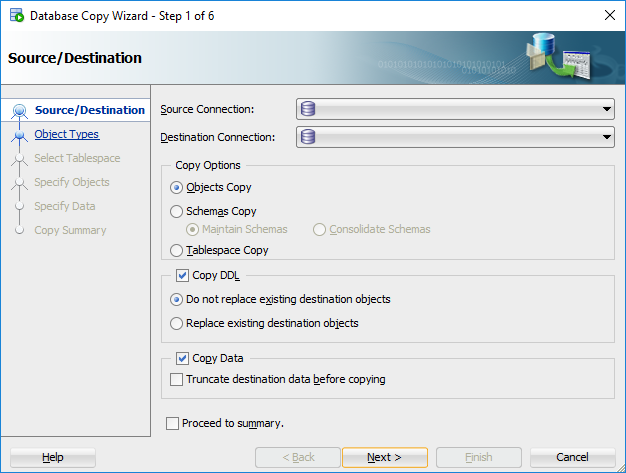Open the Source Connection dropdown arrow
The image size is (626, 473).
(x=606, y=110)
